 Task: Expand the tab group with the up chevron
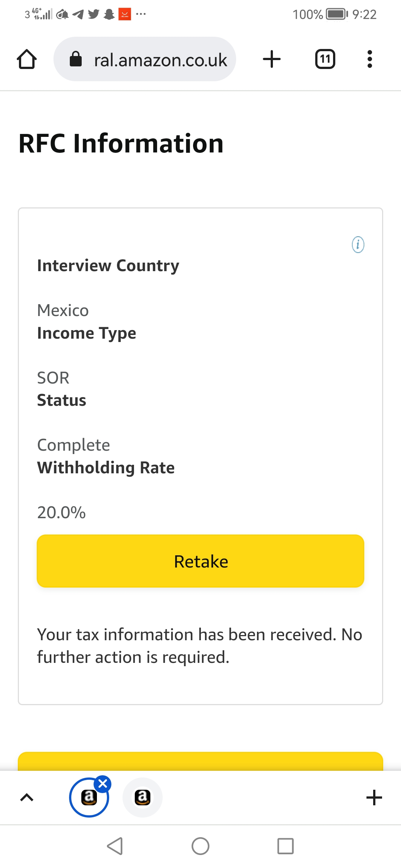coord(27,798)
